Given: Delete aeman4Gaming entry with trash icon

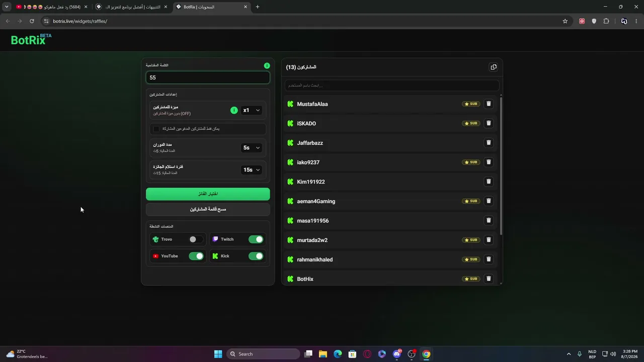Looking at the screenshot, I should tap(488, 201).
